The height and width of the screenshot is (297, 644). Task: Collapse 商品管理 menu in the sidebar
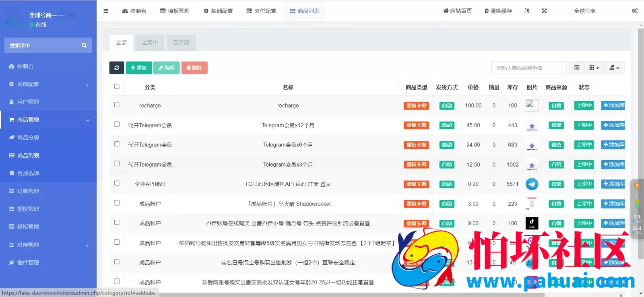point(48,120)
